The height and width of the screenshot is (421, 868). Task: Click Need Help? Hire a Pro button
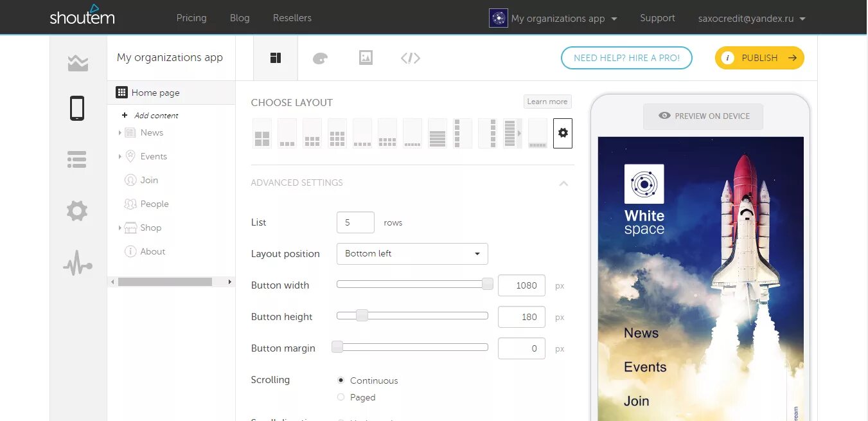pyautogui.click(x=626, y=58)
